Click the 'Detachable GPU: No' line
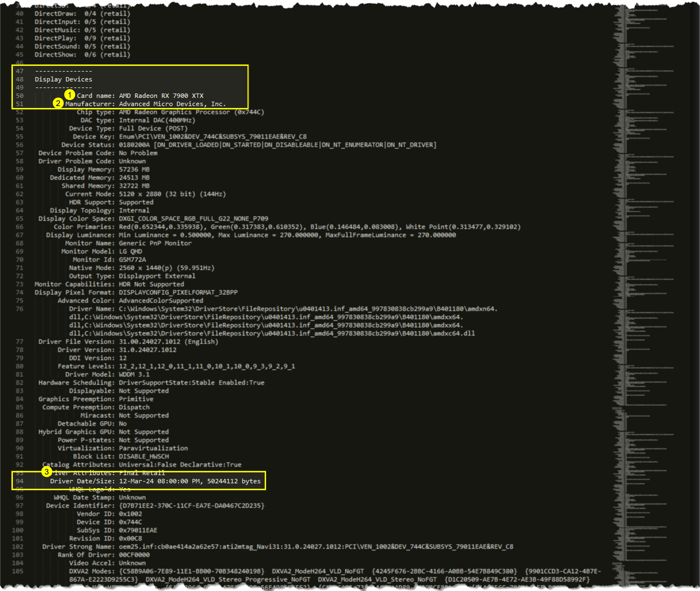 pyautogui.click(x=92, y=424)
